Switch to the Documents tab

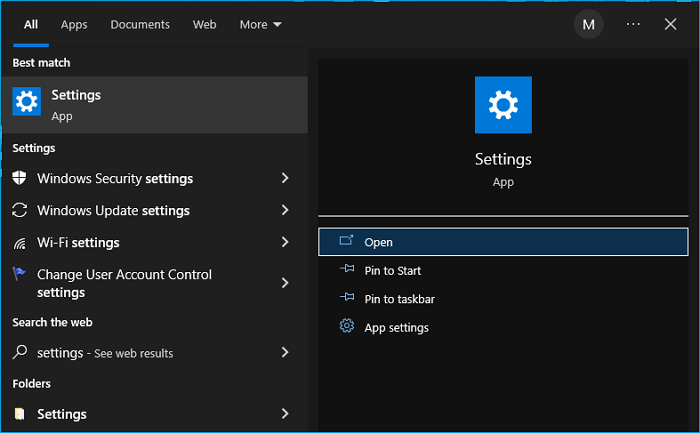pos(140,25)
